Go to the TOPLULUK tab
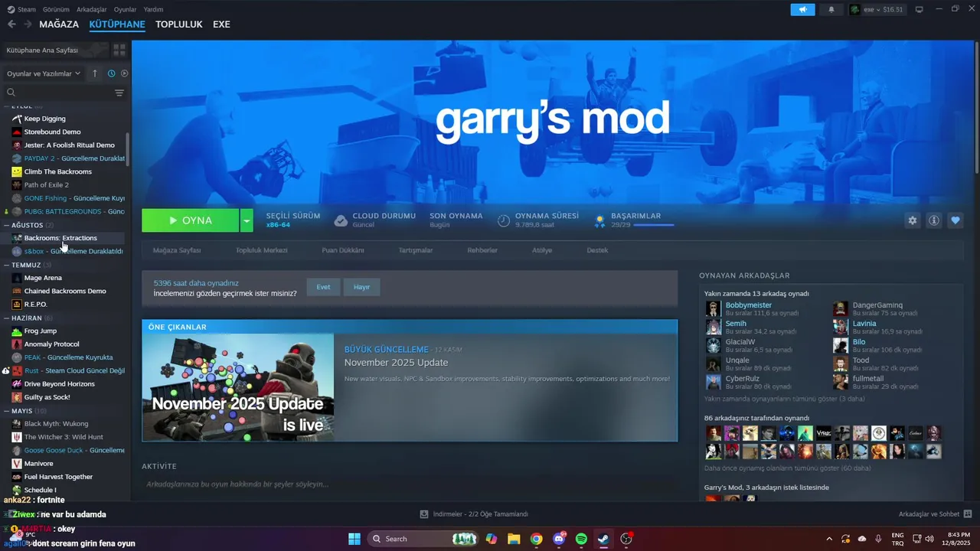 coord(178,24)
